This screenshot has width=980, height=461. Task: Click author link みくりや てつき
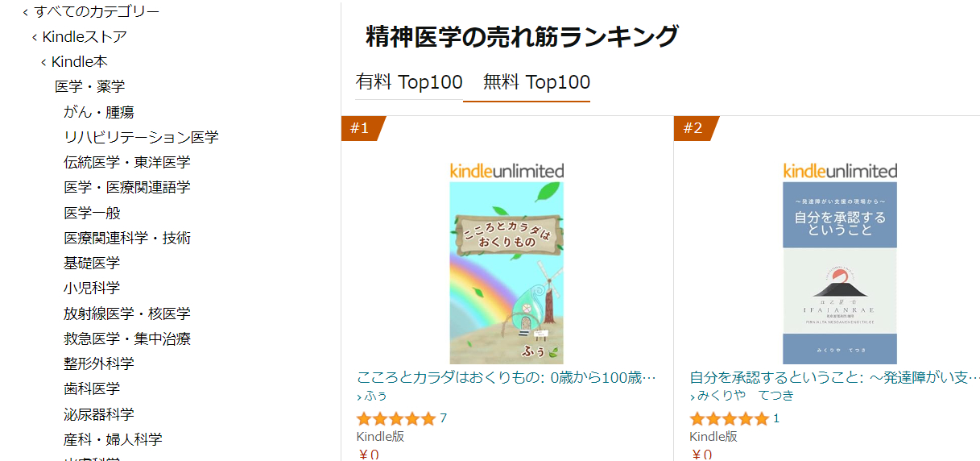click(x=745, y=396)
